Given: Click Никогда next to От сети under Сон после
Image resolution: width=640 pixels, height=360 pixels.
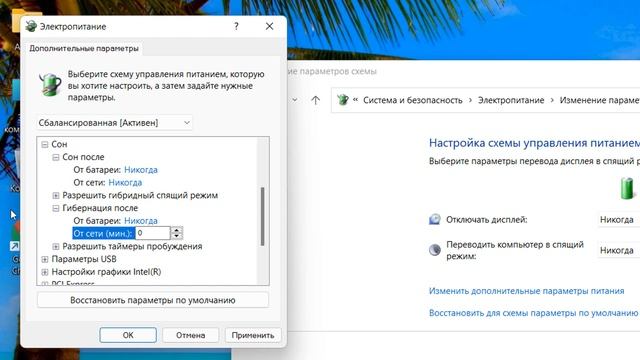Looking at the screenshot, I should [x=125, y=182].
